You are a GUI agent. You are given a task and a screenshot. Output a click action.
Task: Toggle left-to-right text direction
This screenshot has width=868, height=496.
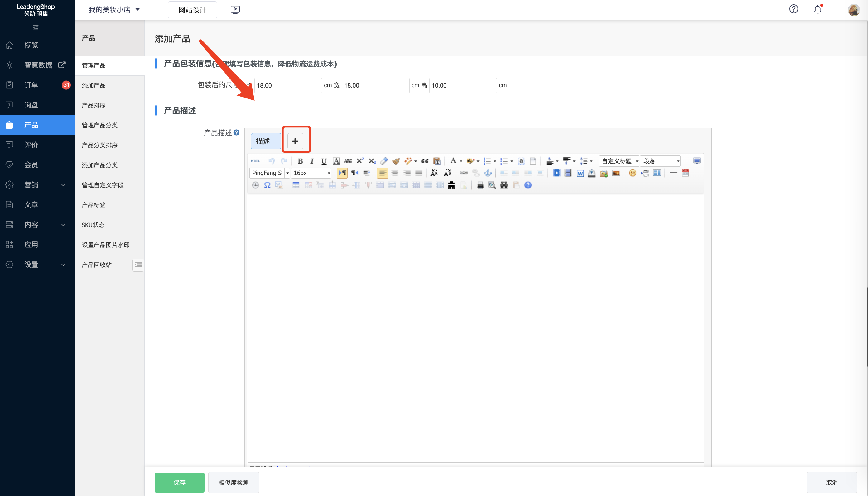click(342, 173)
